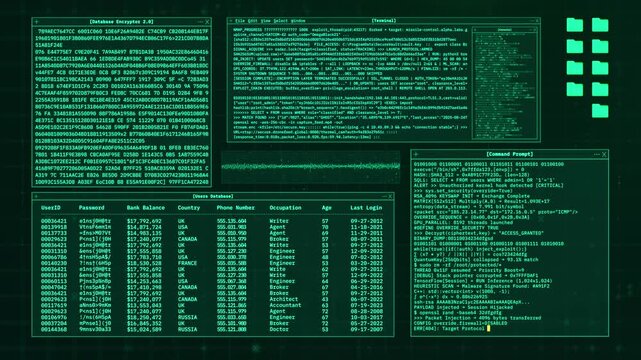The height and width of the screenshot is (360, 641).
Task: Close the Database Encryptor 2.0 window
Action: point(207,22)
